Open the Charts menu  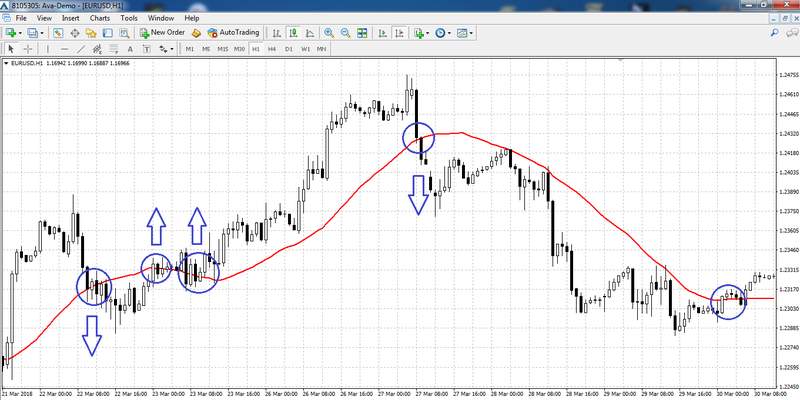[x=99, y=18]
